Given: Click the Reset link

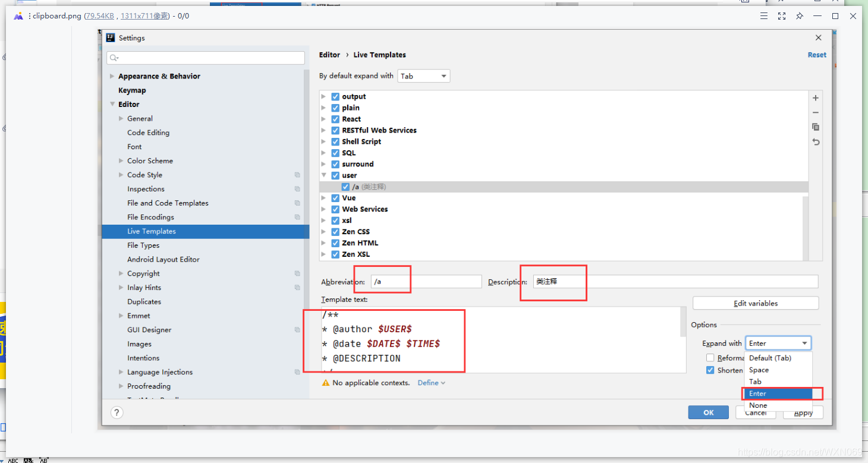Looking at the screenshot, I should (817, 55).
